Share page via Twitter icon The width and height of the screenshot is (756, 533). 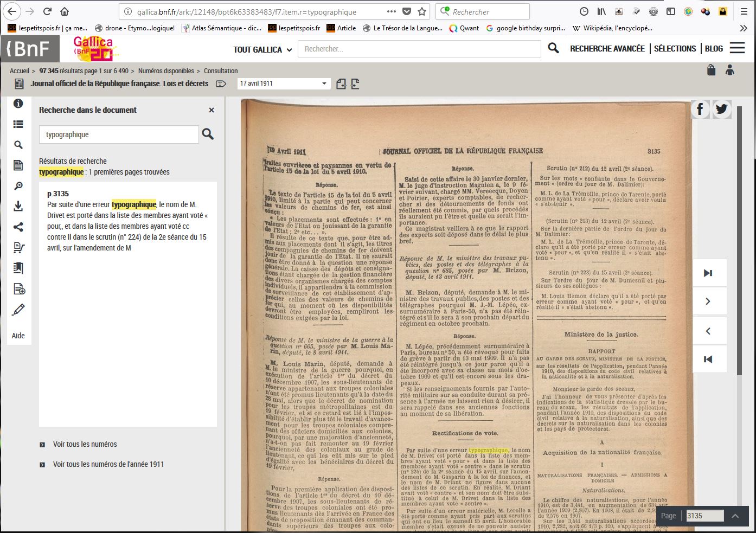tap(721, 110)
